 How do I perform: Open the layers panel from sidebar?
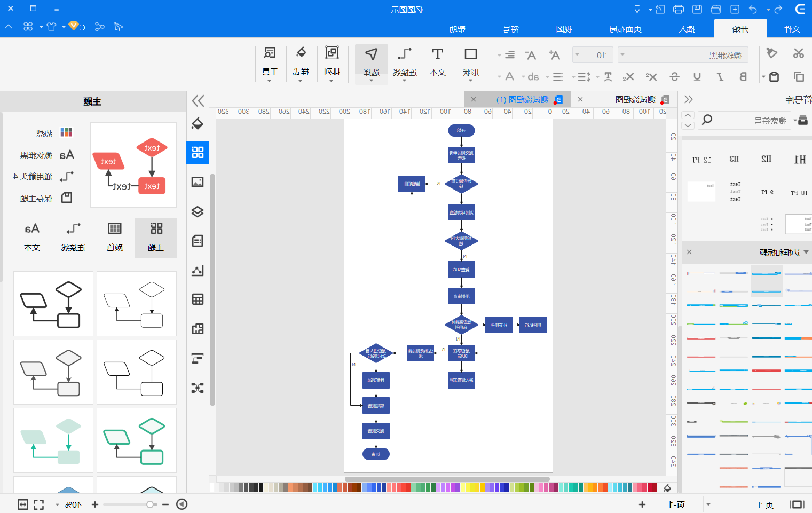[x=198, y=211]
